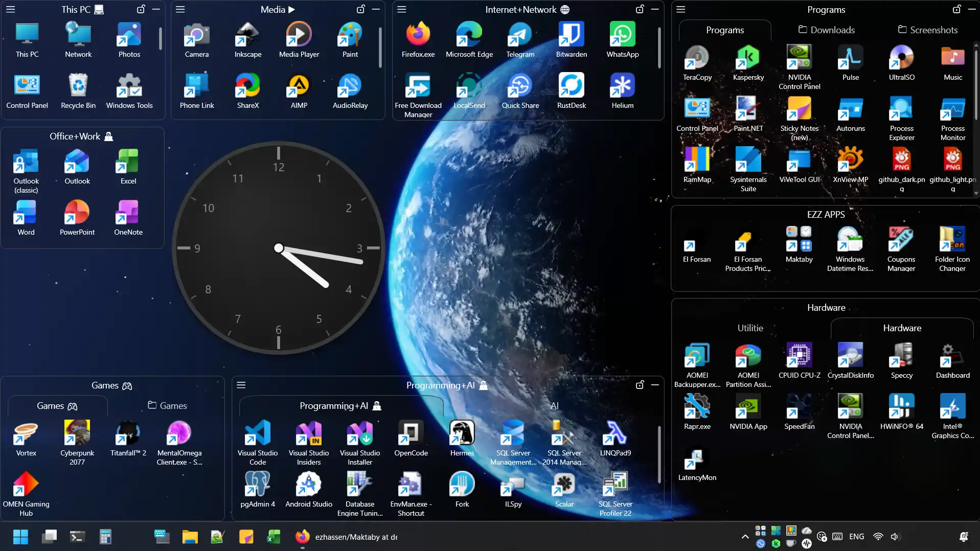The height and width of the screenshot is (551, 980).
Task: Open XnView MP icon
Action: 851,165
